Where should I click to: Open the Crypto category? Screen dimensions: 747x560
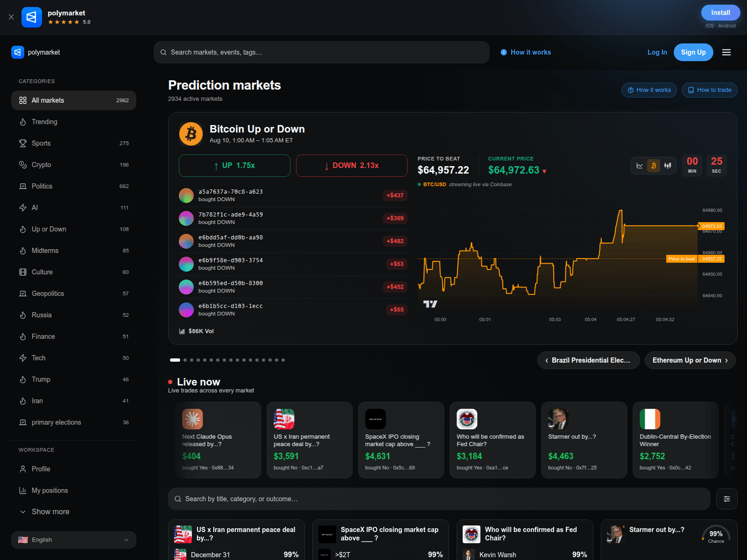click(74, 165)
